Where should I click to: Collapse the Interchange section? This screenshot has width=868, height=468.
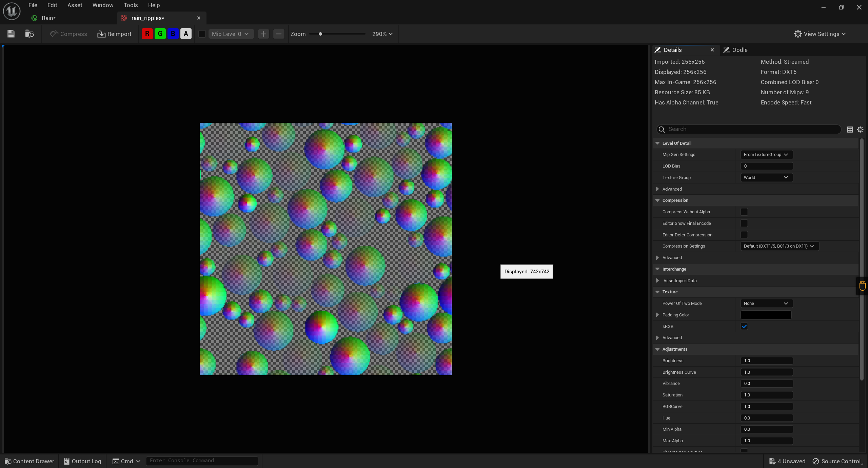[657, 269]
